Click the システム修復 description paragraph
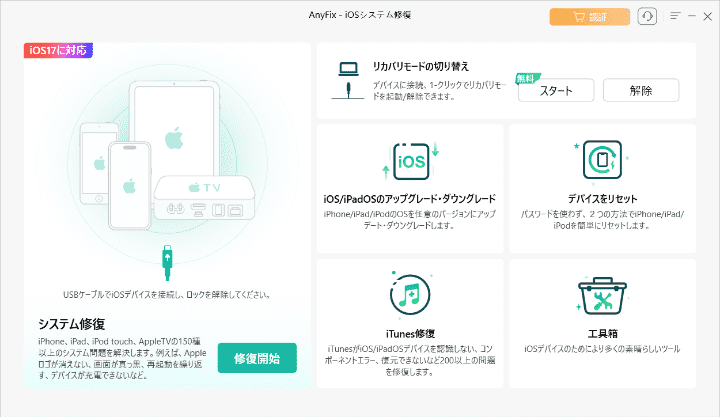720x417 pixels. [122, 358]
